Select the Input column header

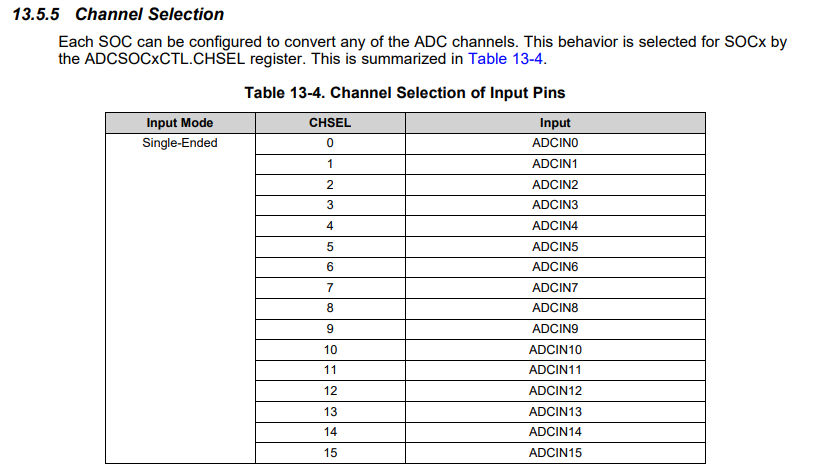coord(555,123)
